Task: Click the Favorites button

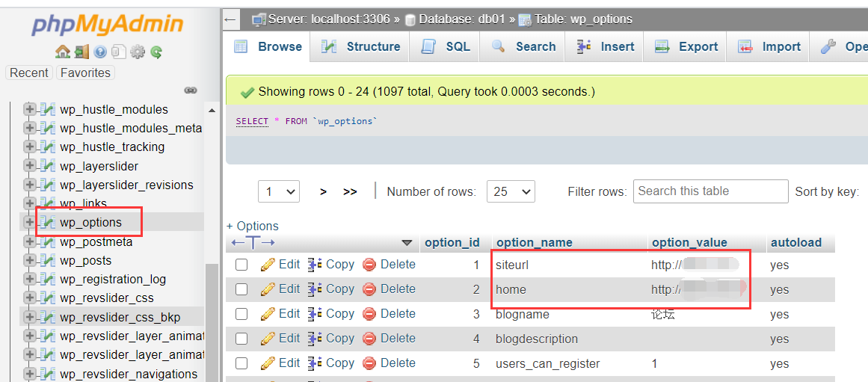Action: [x=85, y=73]
